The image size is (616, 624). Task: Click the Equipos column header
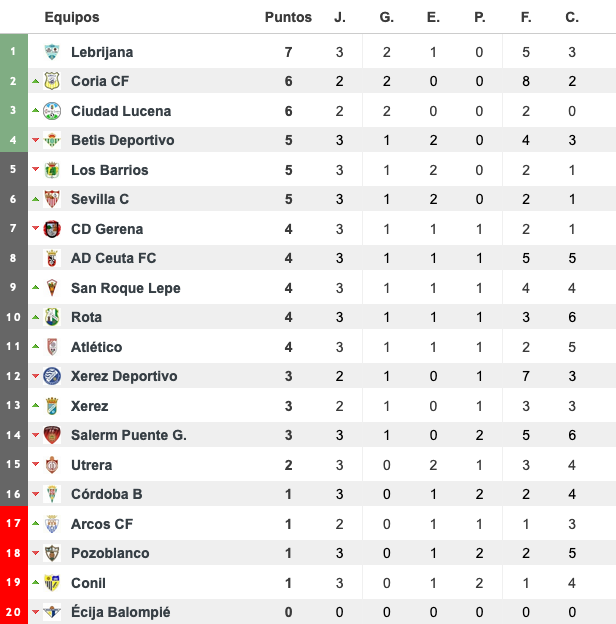click(x=72, y=17)
